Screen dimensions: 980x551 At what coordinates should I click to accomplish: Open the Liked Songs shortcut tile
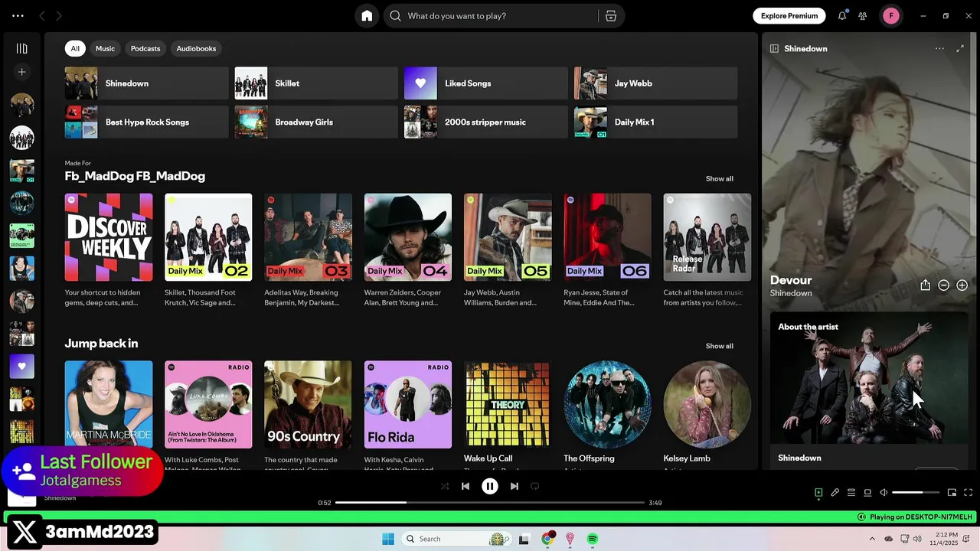pos(486,83)
